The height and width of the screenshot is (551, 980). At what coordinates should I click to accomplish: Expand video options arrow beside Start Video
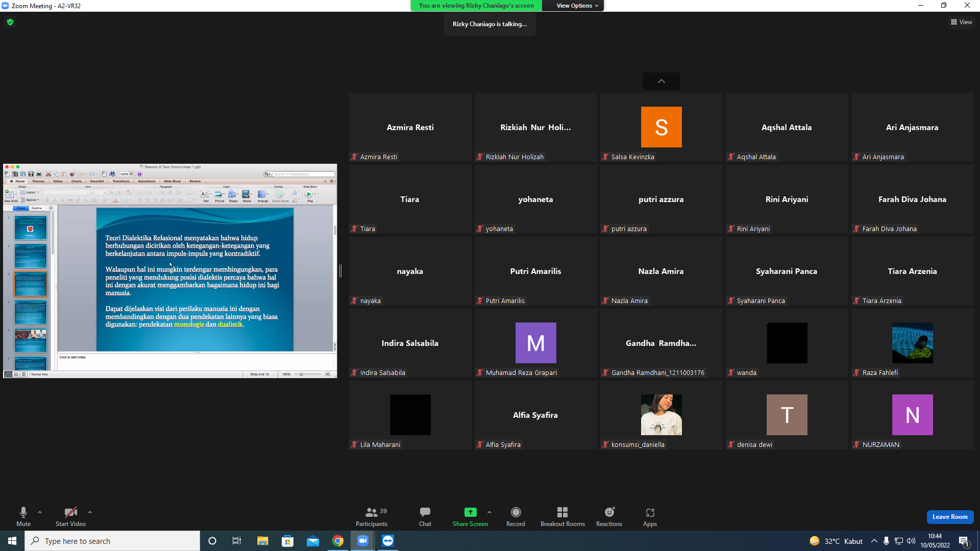pyautogui.click(x=90, y=512)
